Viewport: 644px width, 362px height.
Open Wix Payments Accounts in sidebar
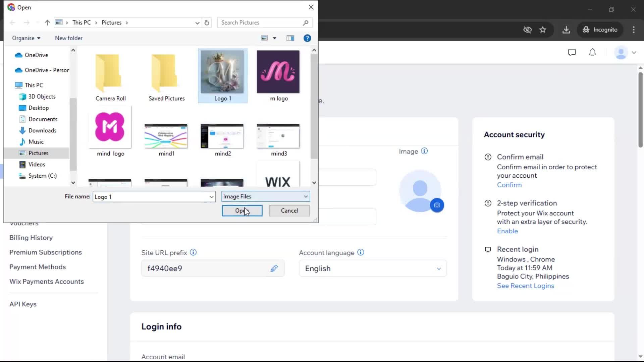point(47,282)
